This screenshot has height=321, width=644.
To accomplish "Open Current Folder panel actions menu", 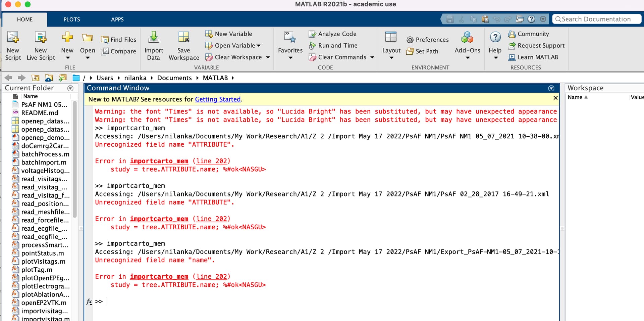I will (70, 88).
